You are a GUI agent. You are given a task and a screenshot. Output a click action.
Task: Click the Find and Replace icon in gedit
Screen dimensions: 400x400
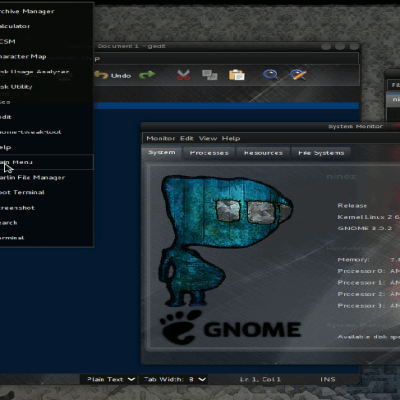[298, 75]
